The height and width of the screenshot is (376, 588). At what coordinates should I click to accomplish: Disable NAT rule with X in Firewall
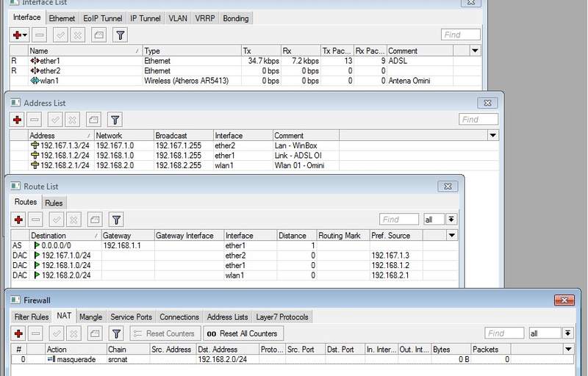[73, 333]
